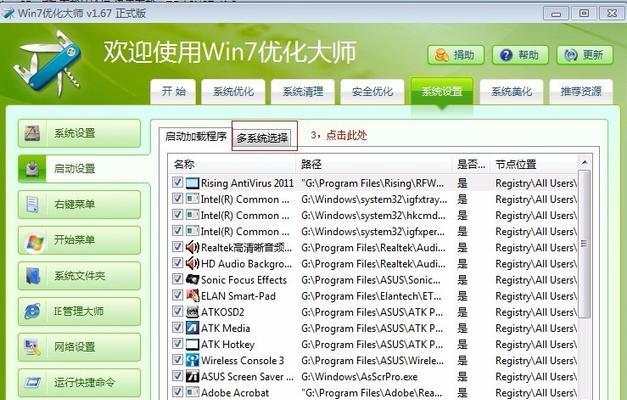Image resolution: width=627 pixels, height=400 pixels.
Task: Uncheck the ASUS Screen Saver checkbox
Action: pos(178,376)
